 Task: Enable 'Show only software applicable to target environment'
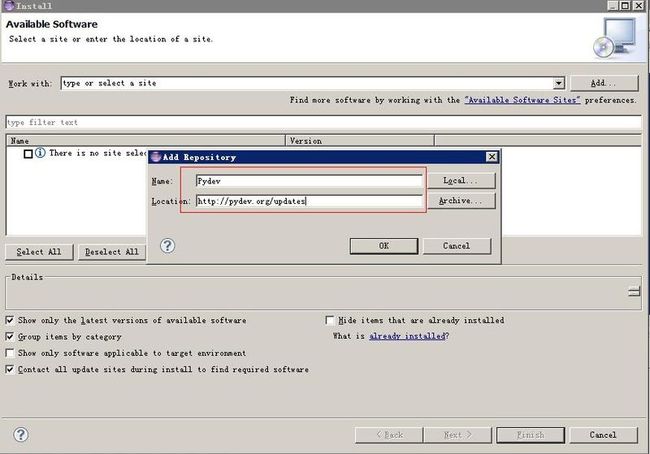point(10,353)
